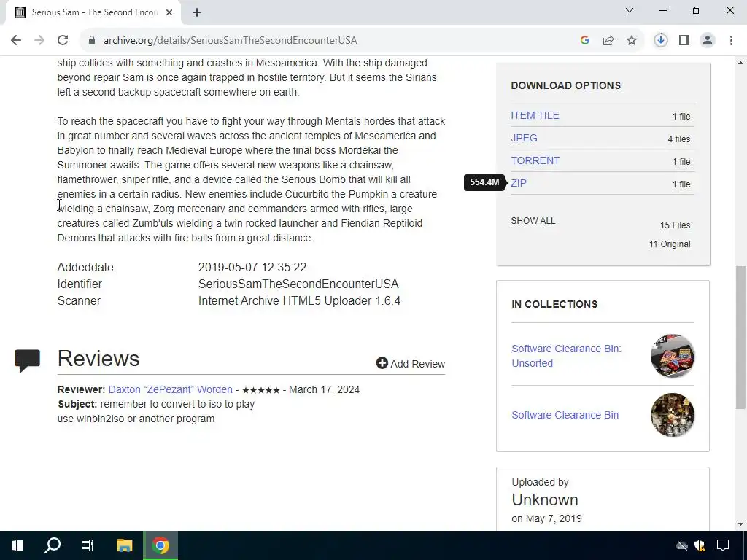Toggle the browser side panel icon
747x560 pixels.
684,41
